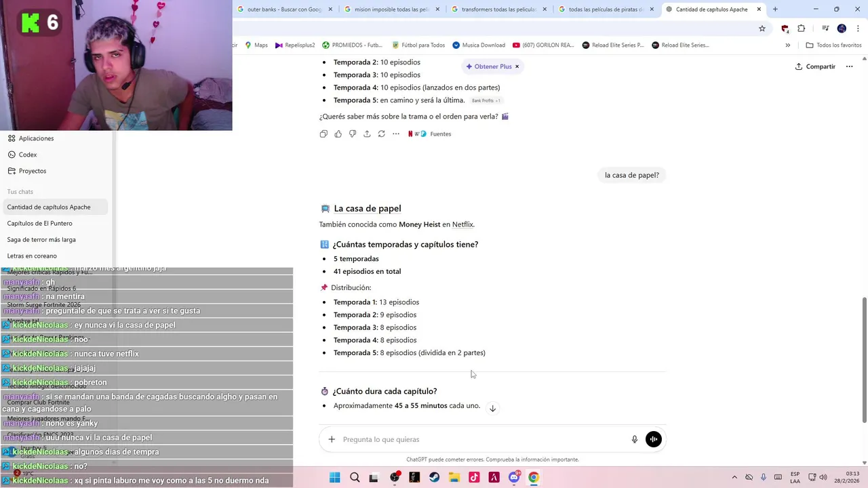Open chat Capítulos de El Puntero
The height and width of the screenshot is (488, 868).
point(54,223)
